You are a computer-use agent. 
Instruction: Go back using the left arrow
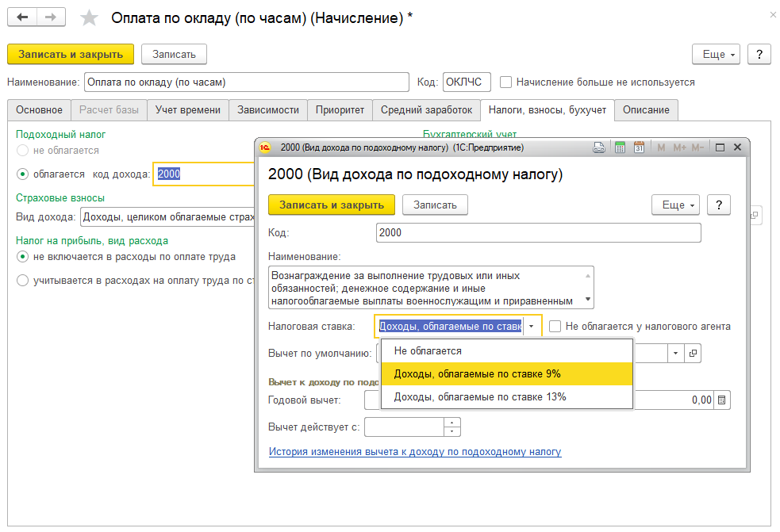[x=22, y=17]
